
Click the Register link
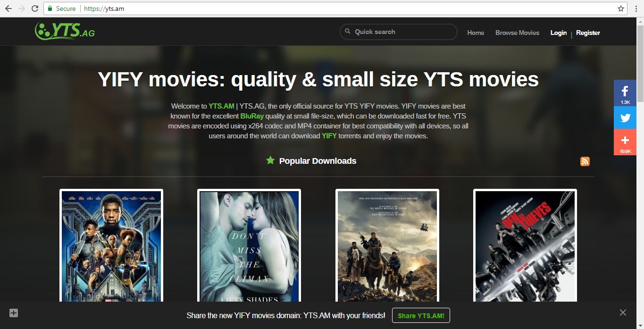[x=588, y=33]
